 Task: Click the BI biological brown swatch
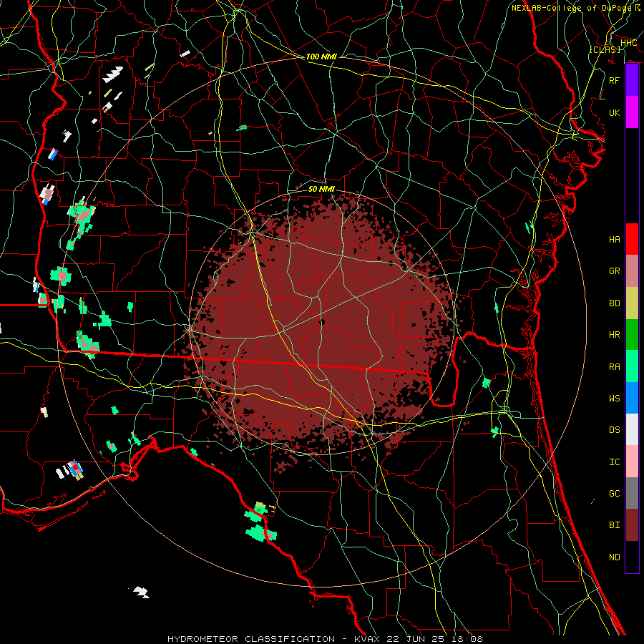[x=632, y=525]
